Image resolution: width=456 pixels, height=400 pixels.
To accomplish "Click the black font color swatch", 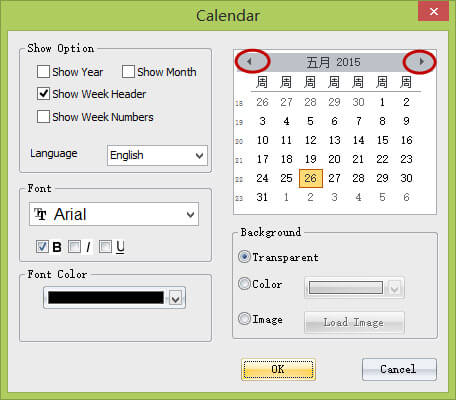I will coord(106,298).
